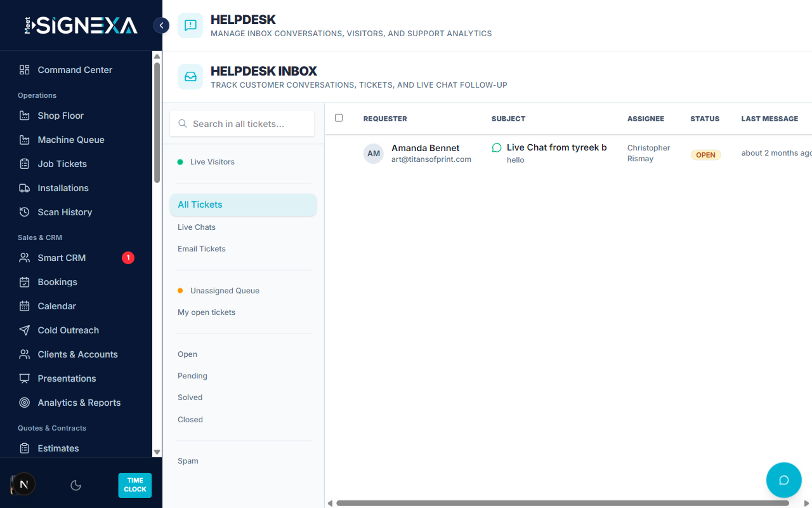Click the OPEN status badge
Viewport: 812px width, 508px height.
click(705, 155)
